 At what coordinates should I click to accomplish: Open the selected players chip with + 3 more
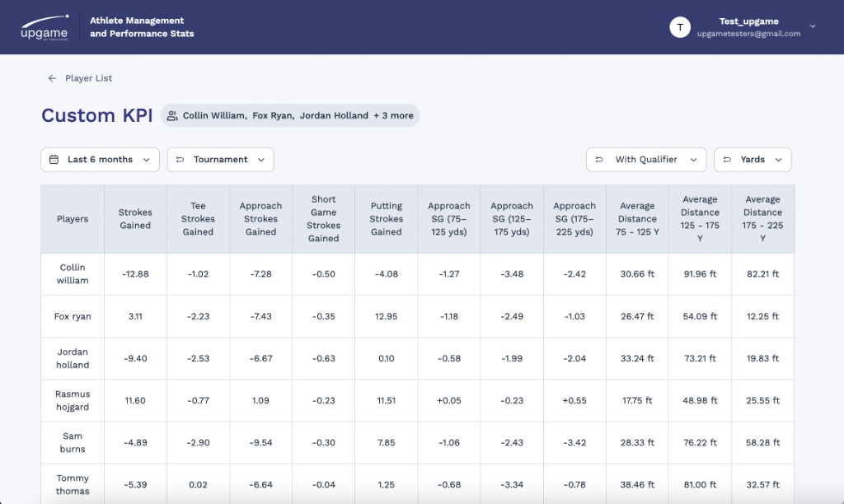point(290,115)
